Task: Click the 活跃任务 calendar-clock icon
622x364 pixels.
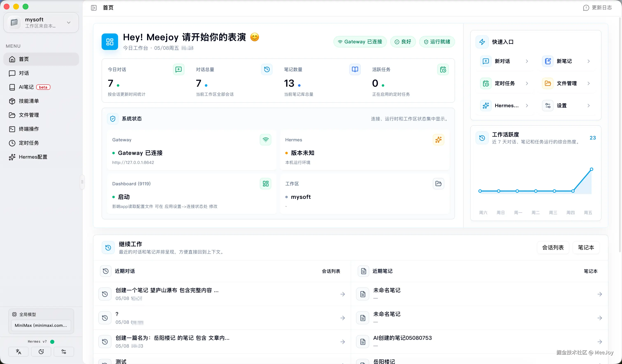Action: pos(443,69)
